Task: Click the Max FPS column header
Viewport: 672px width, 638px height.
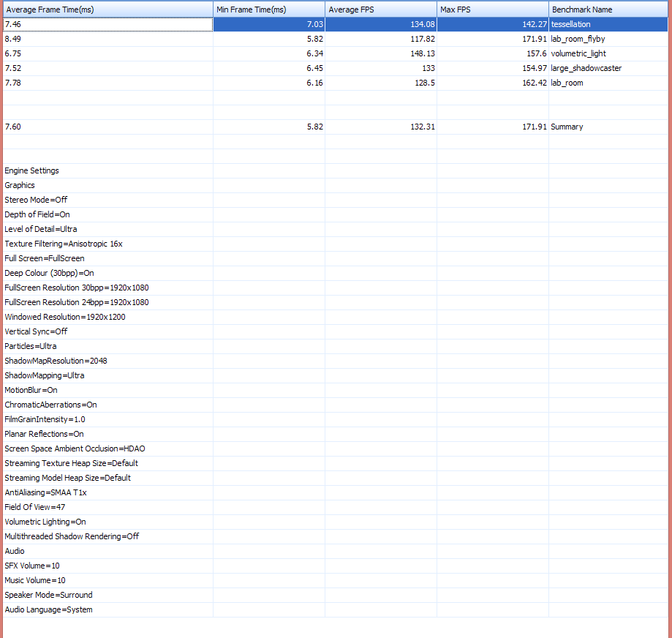Action: [455, 10]
